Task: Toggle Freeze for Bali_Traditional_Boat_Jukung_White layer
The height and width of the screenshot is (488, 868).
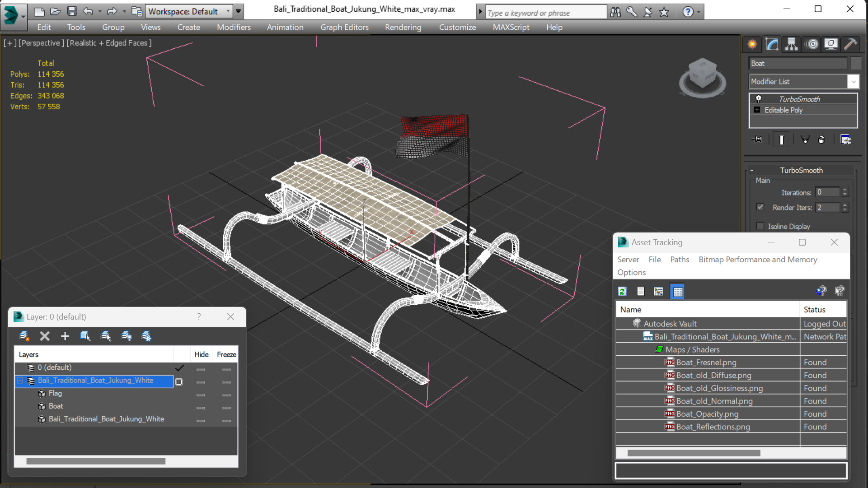Action: pyautogui.click(x=226, y=382)
